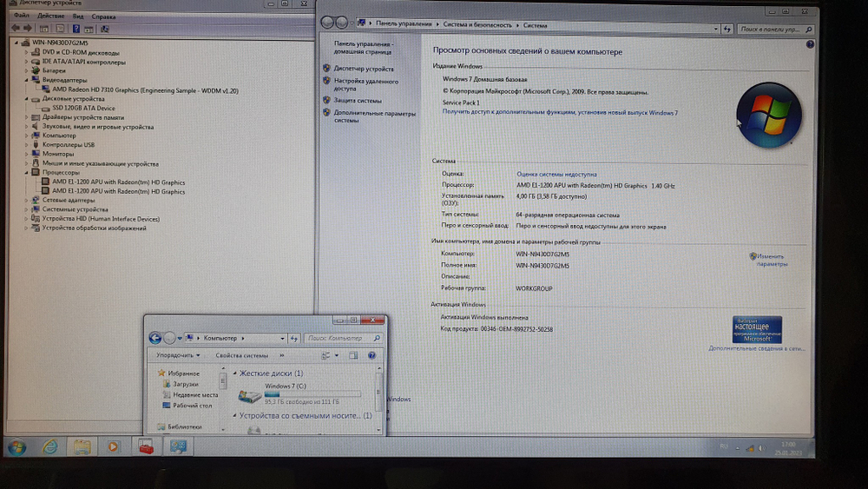Click the Windows 7 (C:) drive icon
The image size is (868, 489).
coord(249,396)
